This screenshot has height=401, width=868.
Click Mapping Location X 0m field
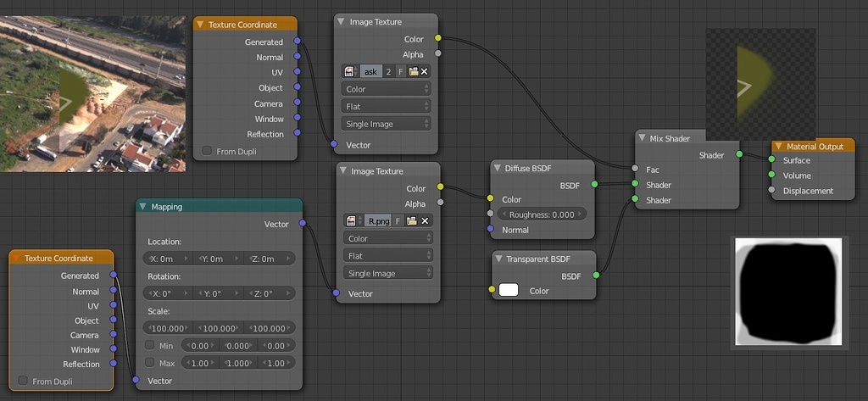click(168, 259)
